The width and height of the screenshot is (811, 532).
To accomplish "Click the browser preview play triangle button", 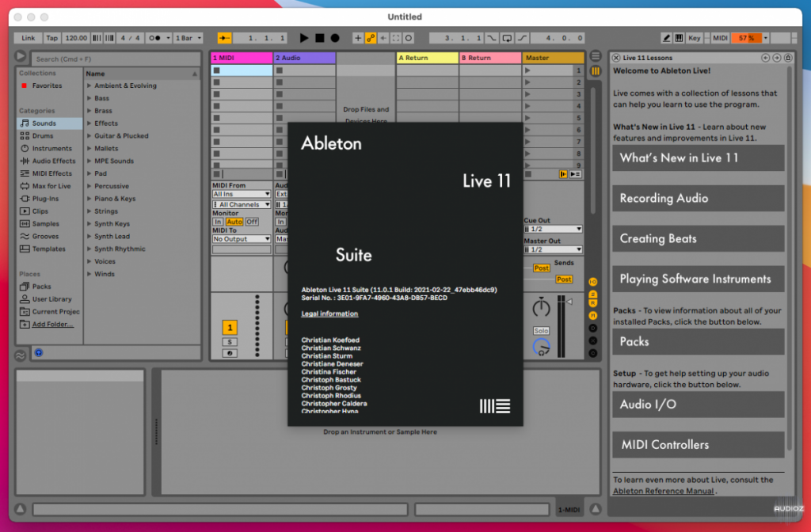I will 20,56.
